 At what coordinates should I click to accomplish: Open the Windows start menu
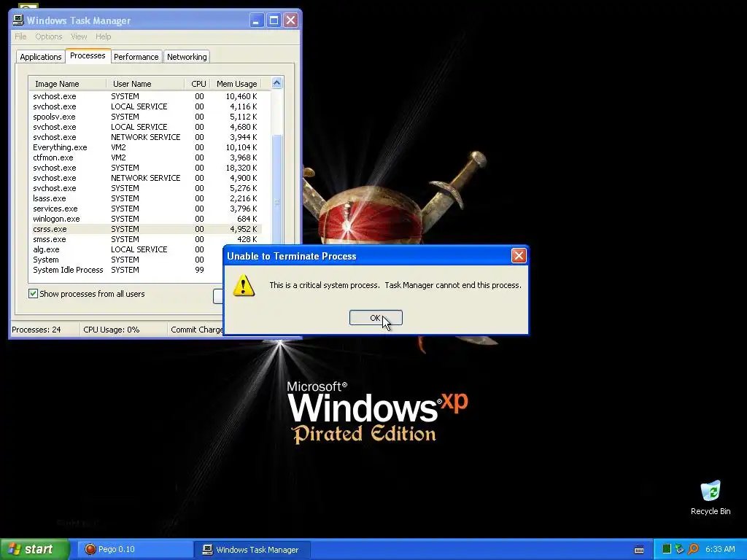click(35, 549)
